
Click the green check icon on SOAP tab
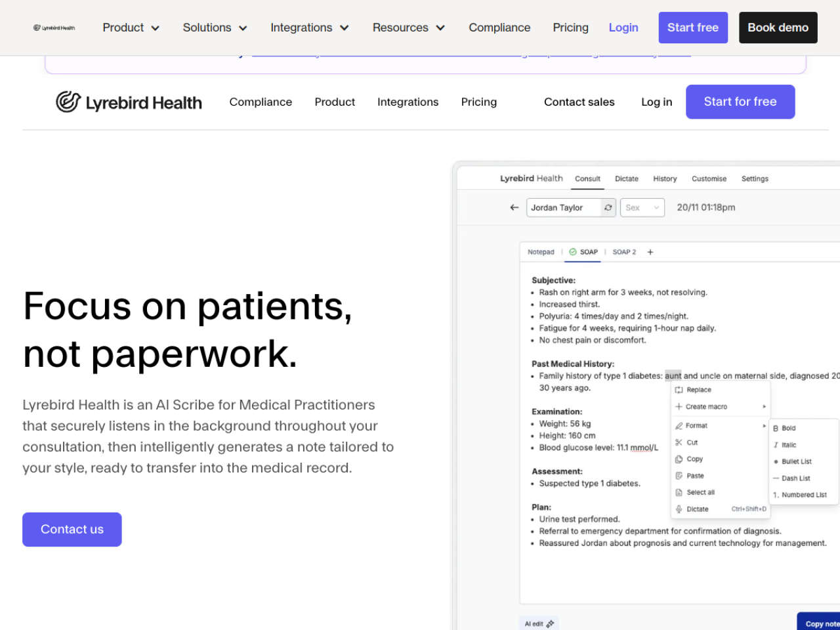[573, 252]
